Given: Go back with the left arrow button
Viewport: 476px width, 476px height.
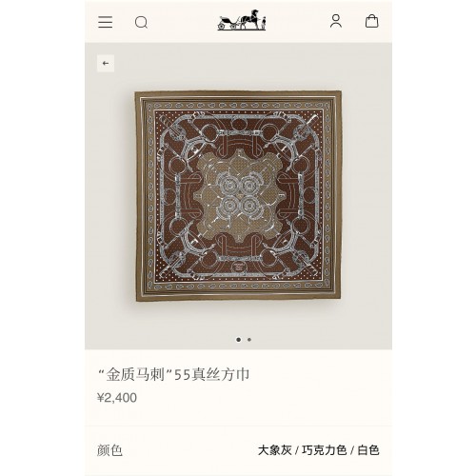Looking at the screenshot, I should [x=106, y=64].
